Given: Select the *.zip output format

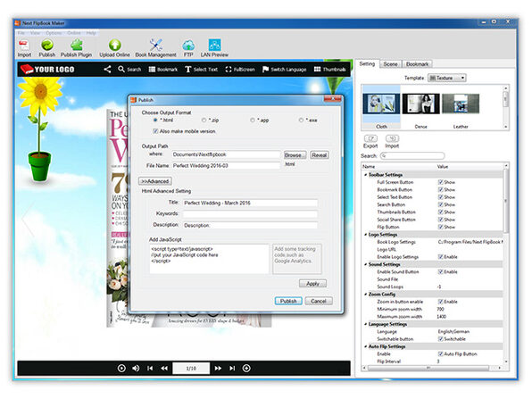Looking at the screenshot, I should pos(204,121).
